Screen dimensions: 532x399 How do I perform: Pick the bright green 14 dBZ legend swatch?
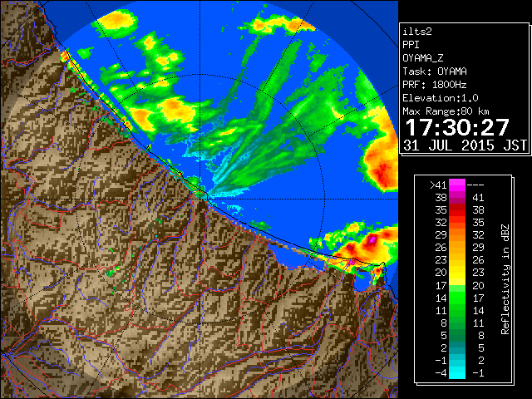(x=457, y=298)
